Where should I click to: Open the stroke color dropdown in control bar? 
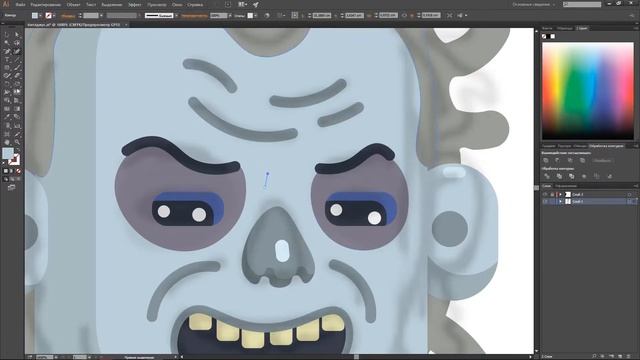(54, 16)
